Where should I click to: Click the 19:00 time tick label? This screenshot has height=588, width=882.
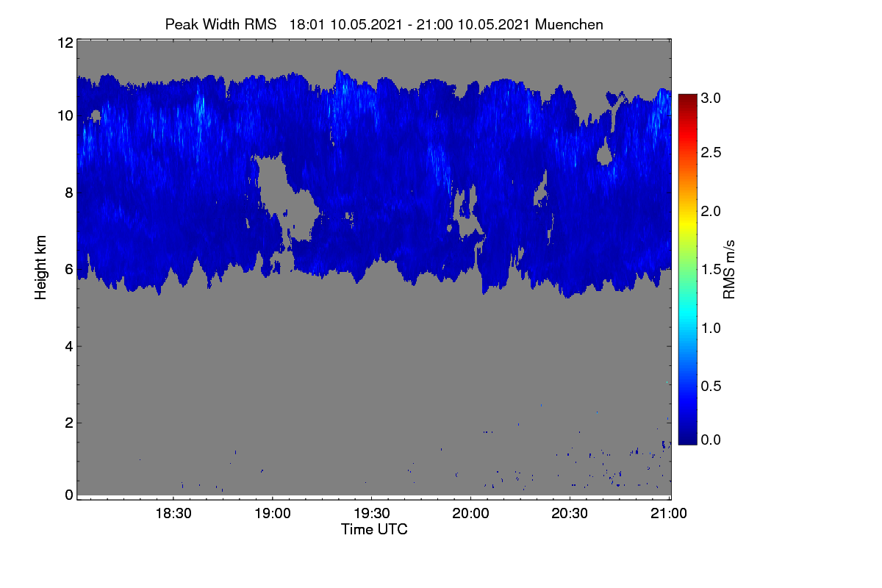coord(273,514)
